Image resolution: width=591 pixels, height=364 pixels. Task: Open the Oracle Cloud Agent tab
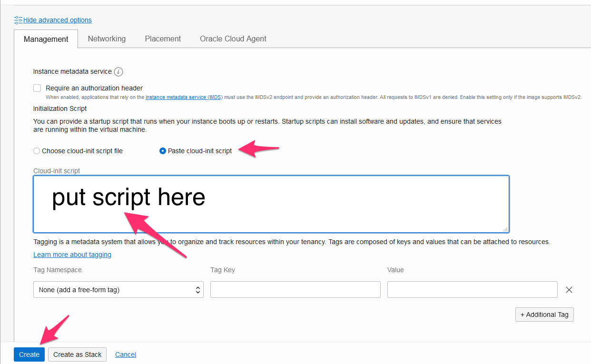pyautogui.click(x=233, y=39)
